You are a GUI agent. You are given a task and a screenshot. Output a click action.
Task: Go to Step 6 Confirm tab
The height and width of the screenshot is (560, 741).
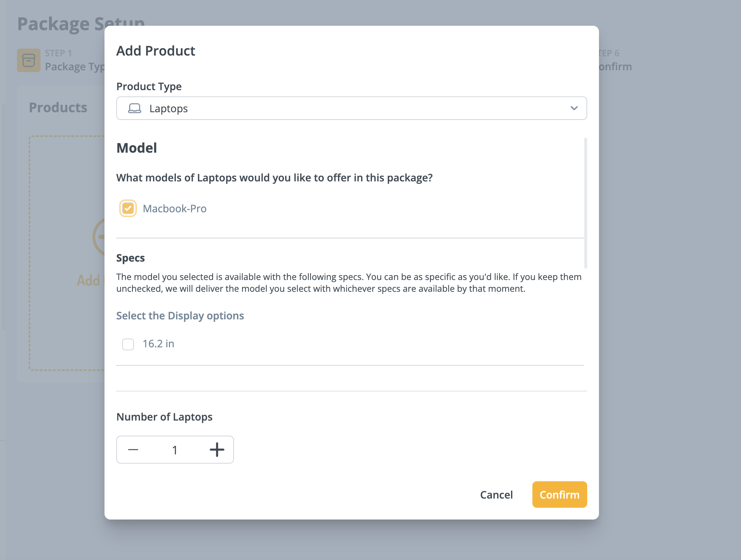[x=615, y=60]
